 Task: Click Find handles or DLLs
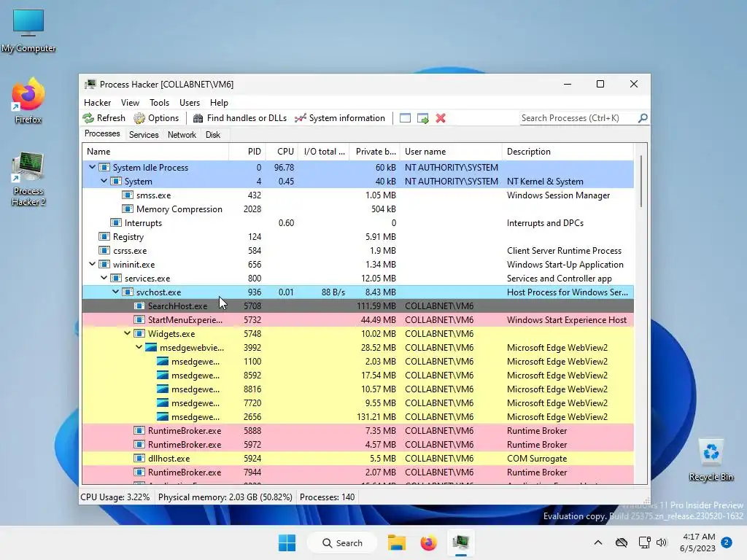pyautogui.click(x=239, y=118)
